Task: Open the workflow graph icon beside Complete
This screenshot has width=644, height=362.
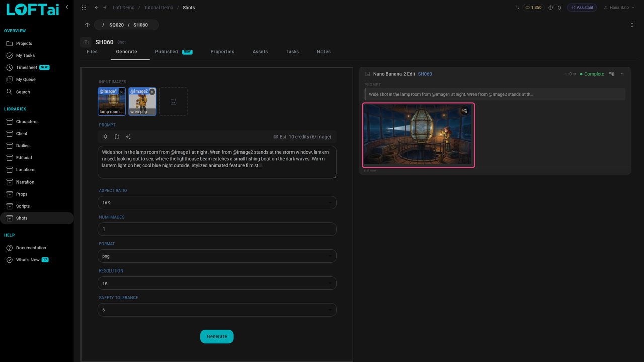Action: pyautogui.click(x=611, y=74)
